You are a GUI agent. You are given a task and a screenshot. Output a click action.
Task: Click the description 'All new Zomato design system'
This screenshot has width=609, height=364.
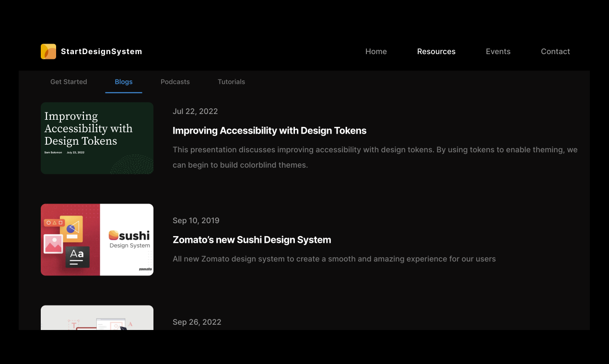click(334, 259)
